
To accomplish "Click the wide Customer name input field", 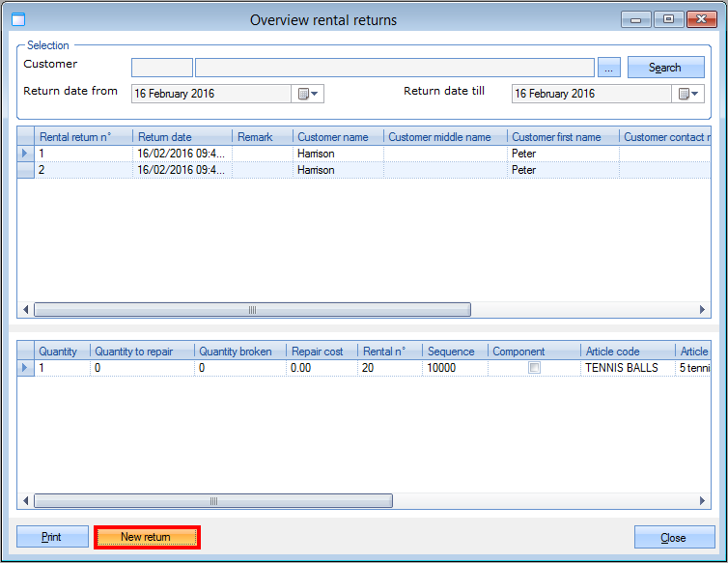I will point(394,68).
